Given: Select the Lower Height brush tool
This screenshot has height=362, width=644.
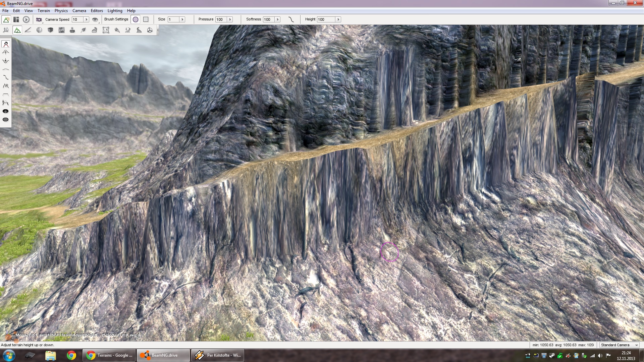Looking at the screenshot, I should tap(6, 61).
